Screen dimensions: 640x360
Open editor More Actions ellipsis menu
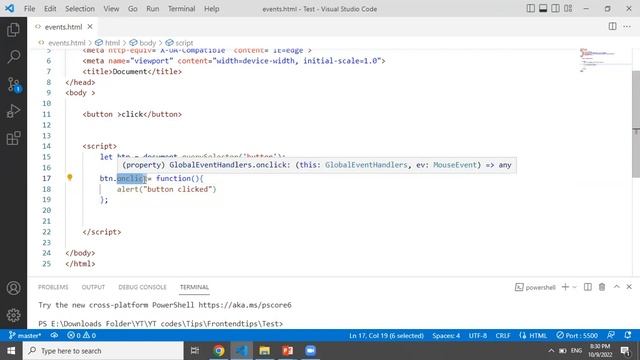627,27
